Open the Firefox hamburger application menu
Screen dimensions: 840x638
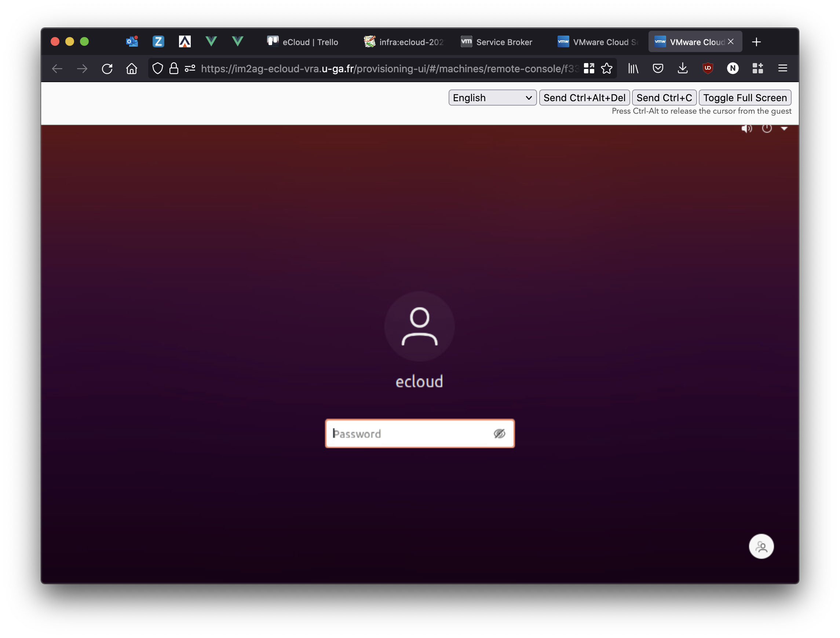point(782,68)
